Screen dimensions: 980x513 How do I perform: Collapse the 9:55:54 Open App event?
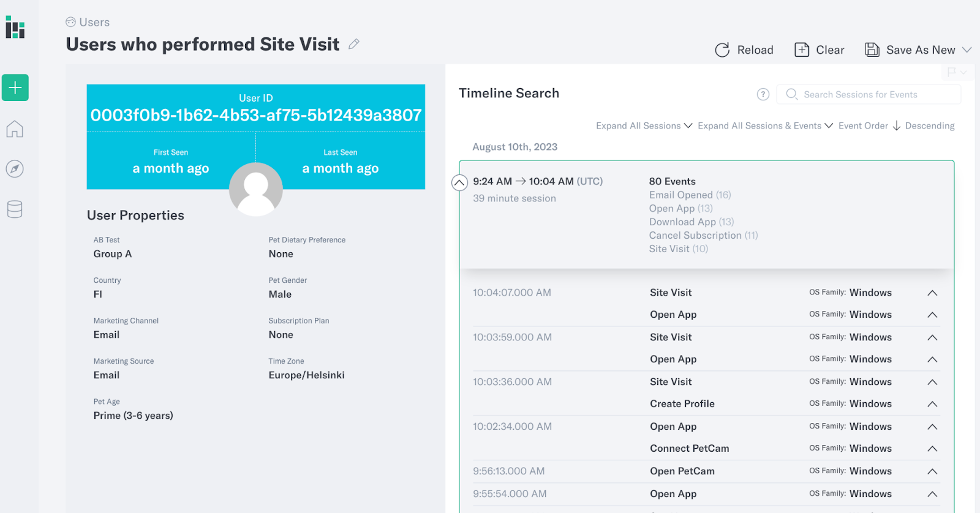click(x=932, y=494)
